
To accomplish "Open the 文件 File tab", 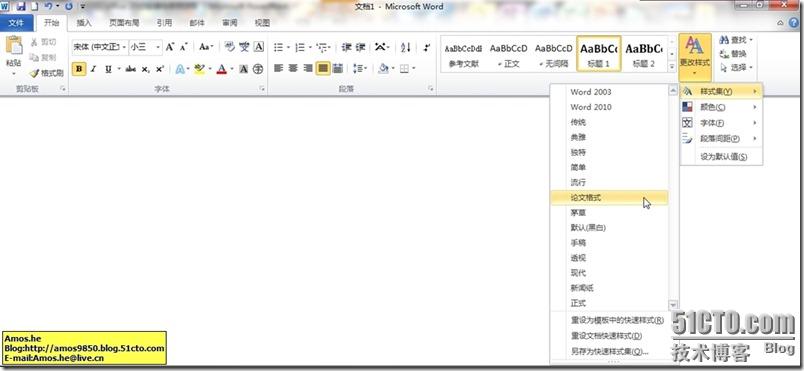I will 17,23.
